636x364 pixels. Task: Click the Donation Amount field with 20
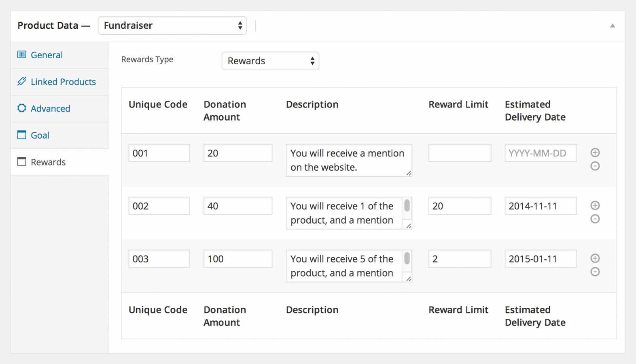[238, 153]
